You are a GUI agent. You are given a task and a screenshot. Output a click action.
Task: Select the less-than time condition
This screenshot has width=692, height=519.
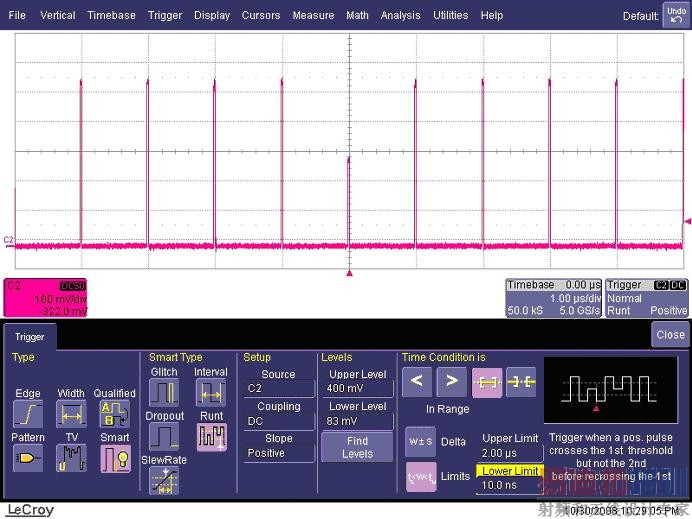416,380
